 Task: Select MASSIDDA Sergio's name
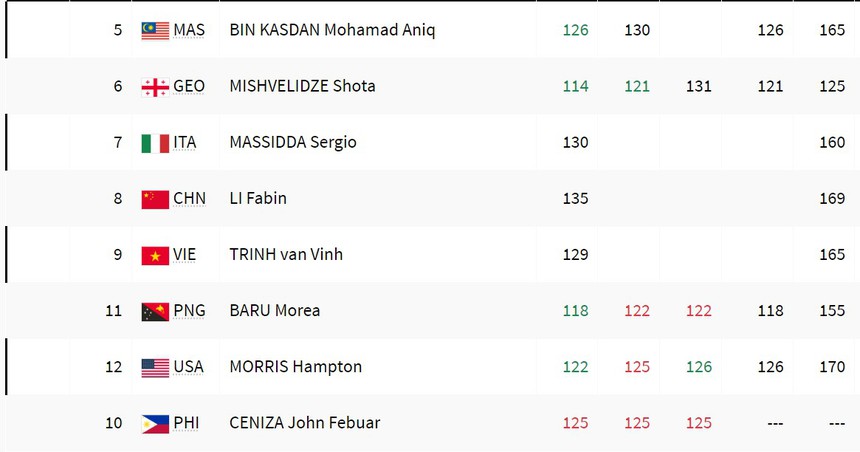(x=293, y=142)
